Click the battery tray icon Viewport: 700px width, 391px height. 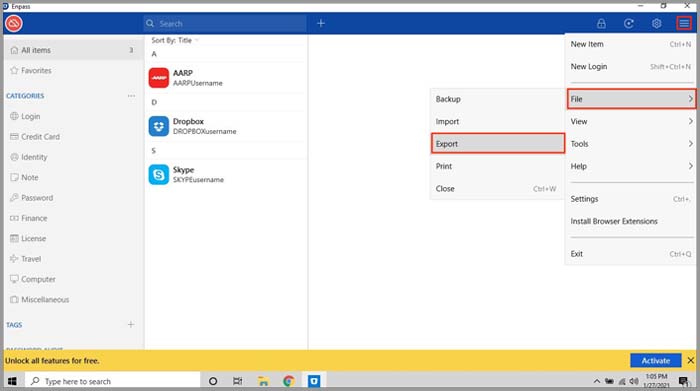(x=609, y=381)
